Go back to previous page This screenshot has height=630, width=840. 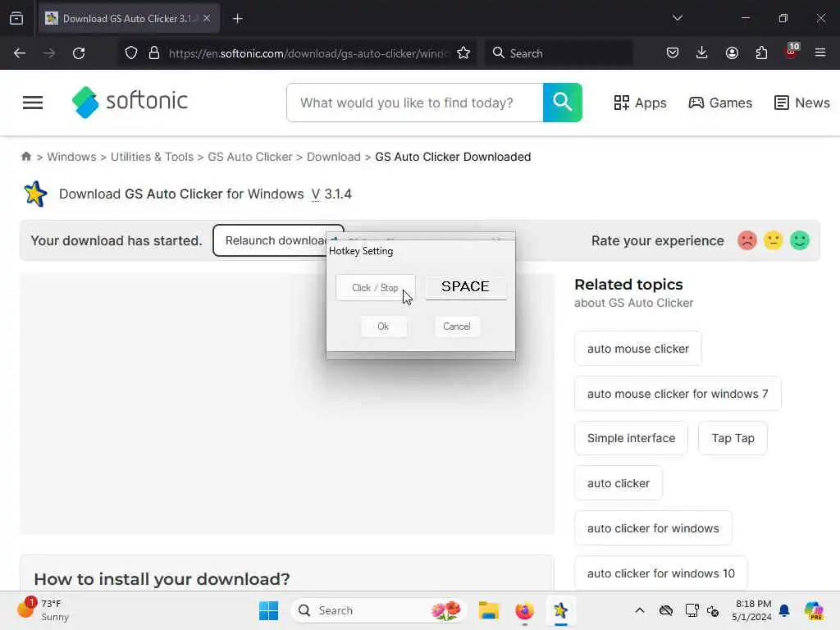pos(20,53)
